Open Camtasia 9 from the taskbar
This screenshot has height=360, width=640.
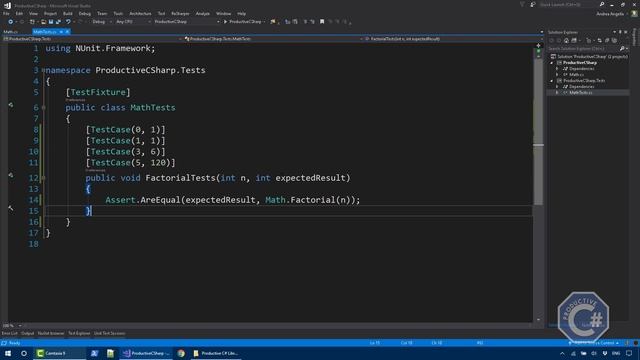[59, 353]
